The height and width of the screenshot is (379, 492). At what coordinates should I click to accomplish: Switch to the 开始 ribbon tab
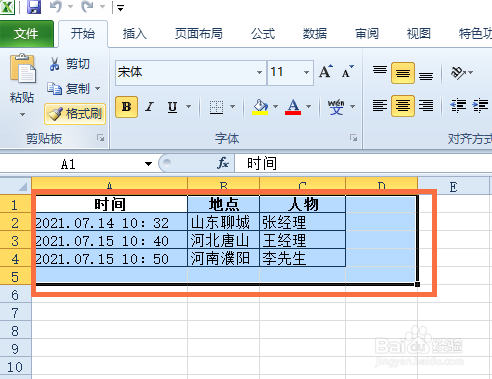[83, 33]
